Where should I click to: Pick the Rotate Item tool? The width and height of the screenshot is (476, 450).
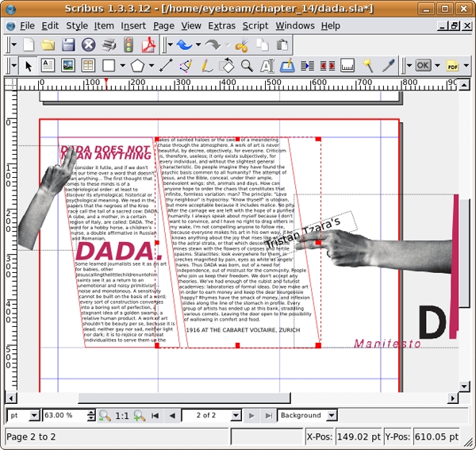226,66
